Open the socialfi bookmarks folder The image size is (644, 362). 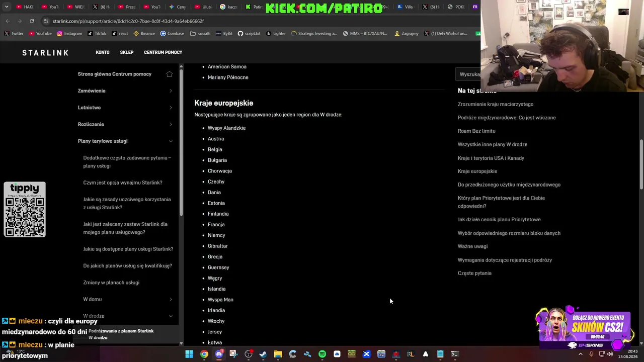pos(200,34)
